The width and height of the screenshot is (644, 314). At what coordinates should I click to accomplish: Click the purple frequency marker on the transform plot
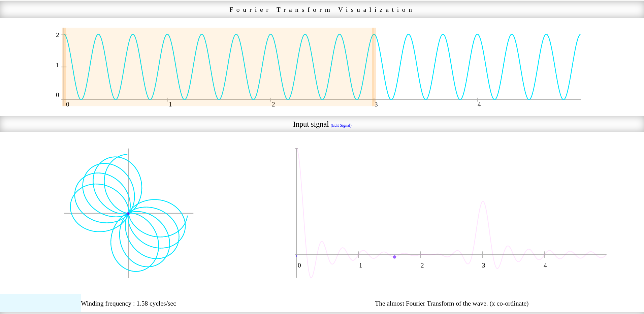coord(394,257)
